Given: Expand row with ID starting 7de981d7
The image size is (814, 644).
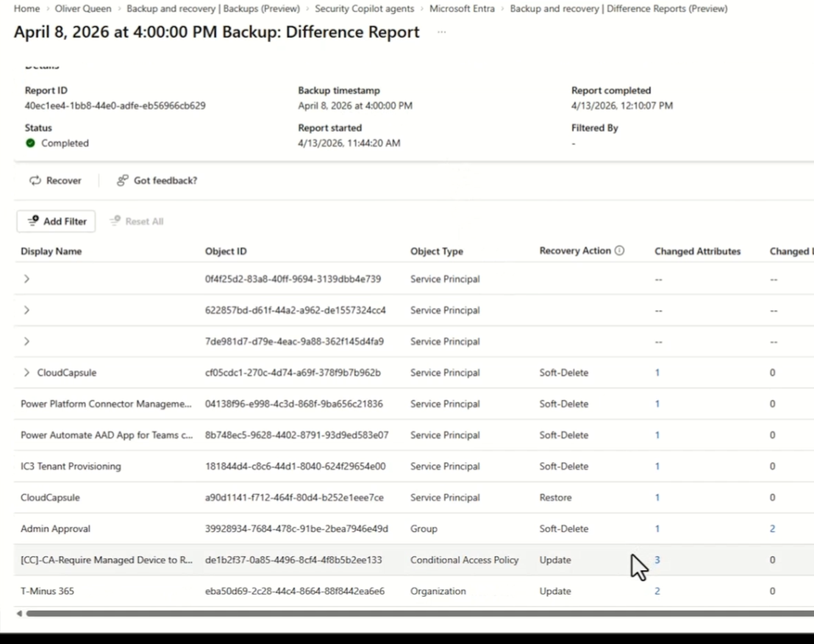Looking at the screenshot, I should click(x=26, y=342).
